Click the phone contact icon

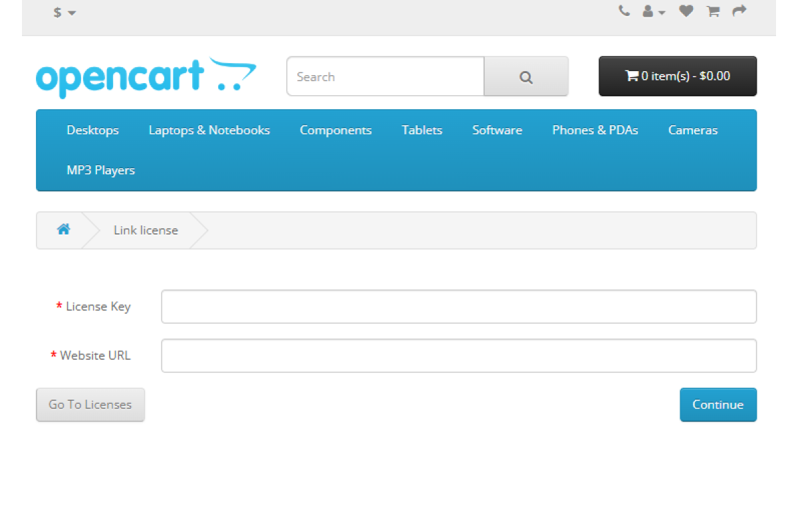point(624,11)
